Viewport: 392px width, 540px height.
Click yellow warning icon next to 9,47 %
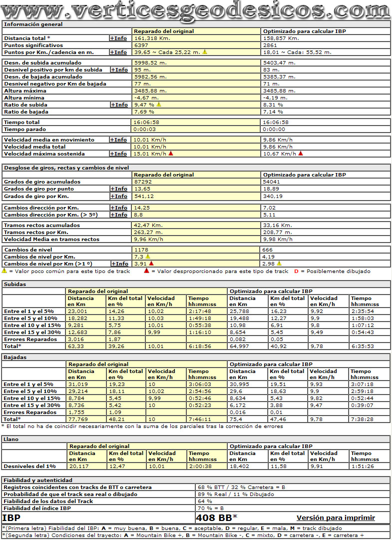[x=159, y=104]
